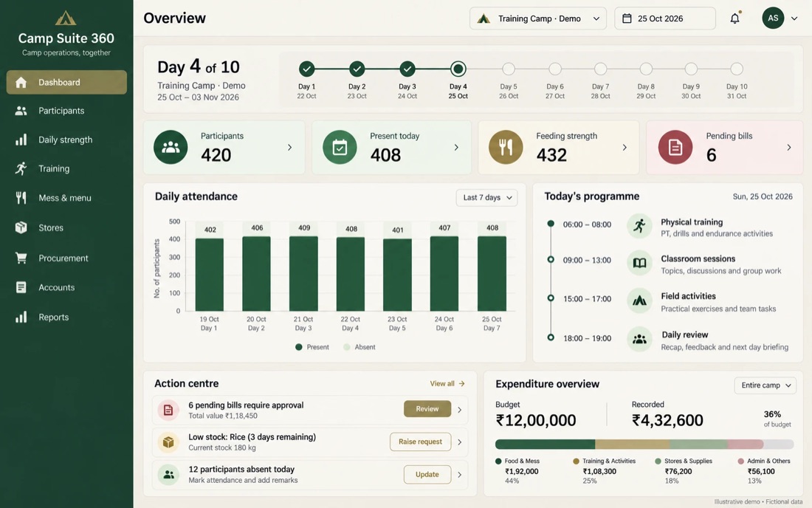Click the Pending bills document icon

[675, 148]
